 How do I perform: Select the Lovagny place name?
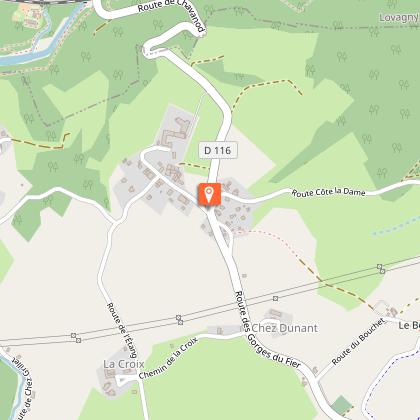pos(399,17)
